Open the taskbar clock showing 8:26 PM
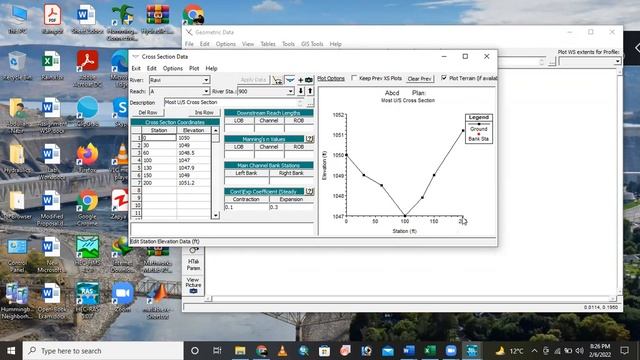Viewport: 640px width, 360px height. tap(600, 351)
